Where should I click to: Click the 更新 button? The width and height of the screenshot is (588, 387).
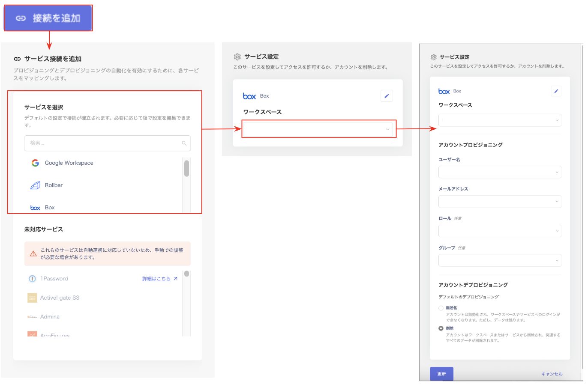[441, 374]
